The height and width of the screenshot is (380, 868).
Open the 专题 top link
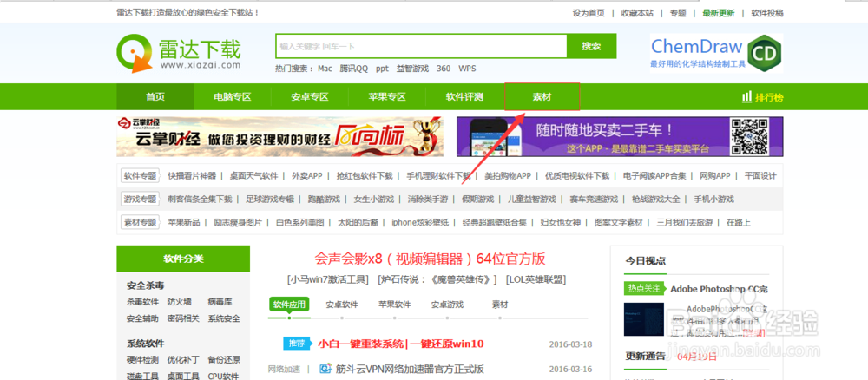(x=678, y=13)
